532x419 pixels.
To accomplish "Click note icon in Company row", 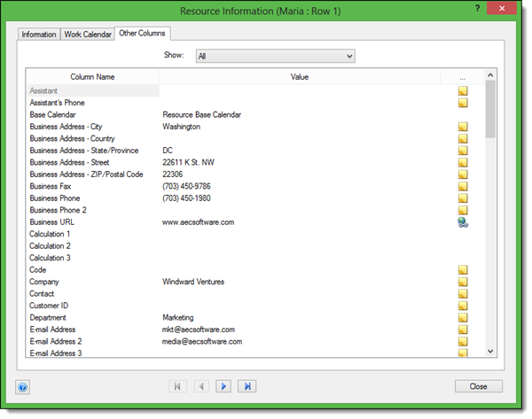I will click(462, 283).
